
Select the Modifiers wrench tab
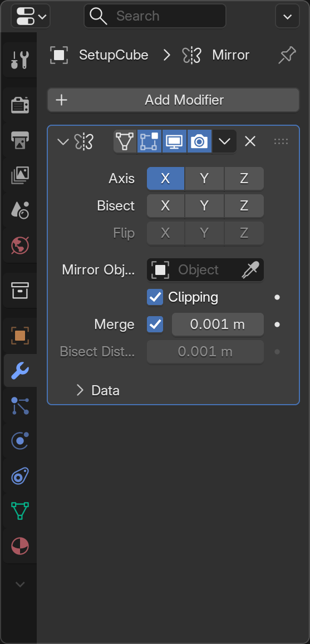tap(19, 371)
